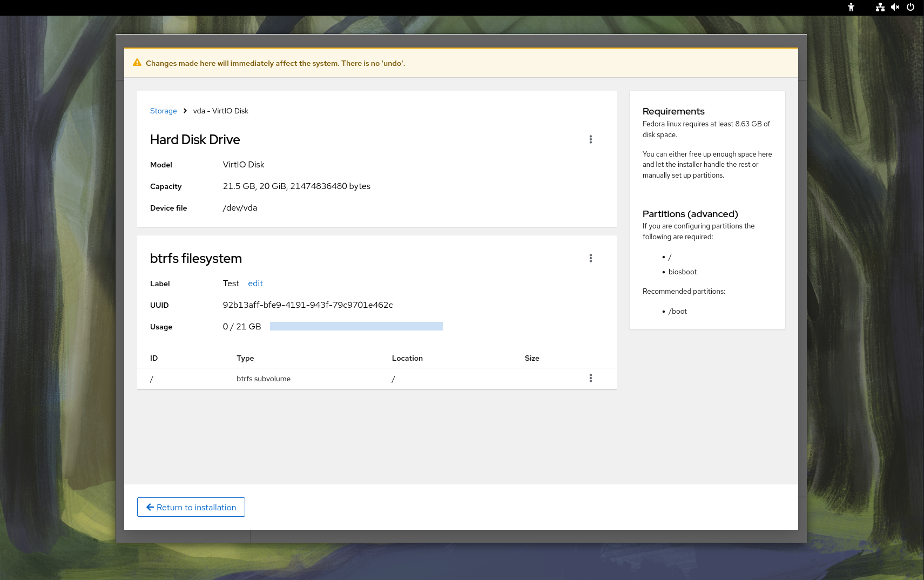This screenshot has height=580, width=924.
Task: Edit the filesystem label Test
Action: pos(255,284)
